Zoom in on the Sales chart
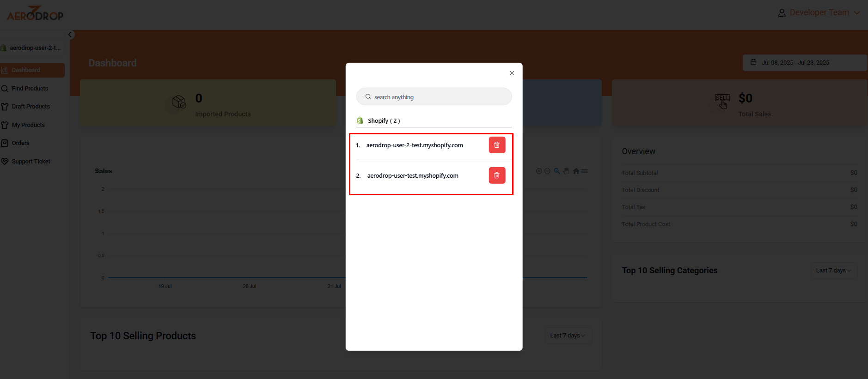Viewport: 868px width, 379px height. pos(539,171)
